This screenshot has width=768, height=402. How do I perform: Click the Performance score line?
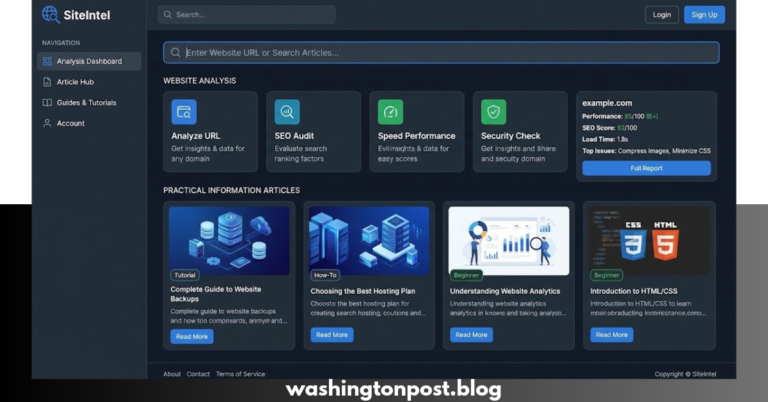620,116
